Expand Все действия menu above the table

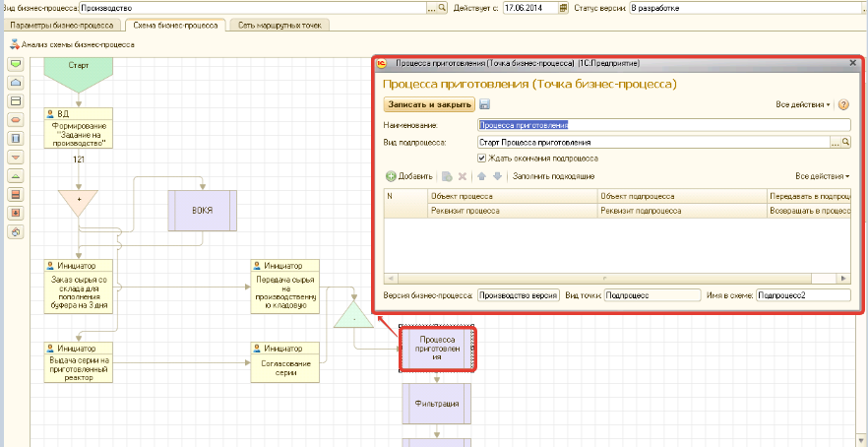tap(823, 176)
